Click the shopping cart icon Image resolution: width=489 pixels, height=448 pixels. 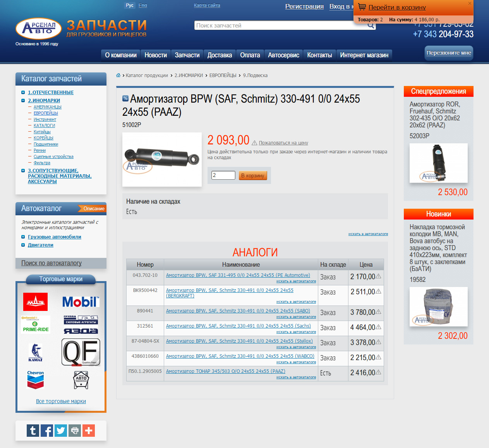point(362,7)
